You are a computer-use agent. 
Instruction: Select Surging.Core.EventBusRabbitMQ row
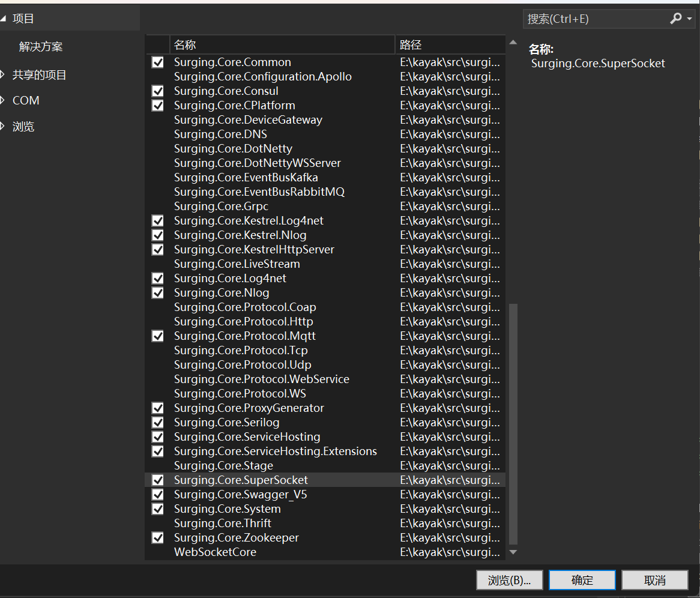click(325, 192)
